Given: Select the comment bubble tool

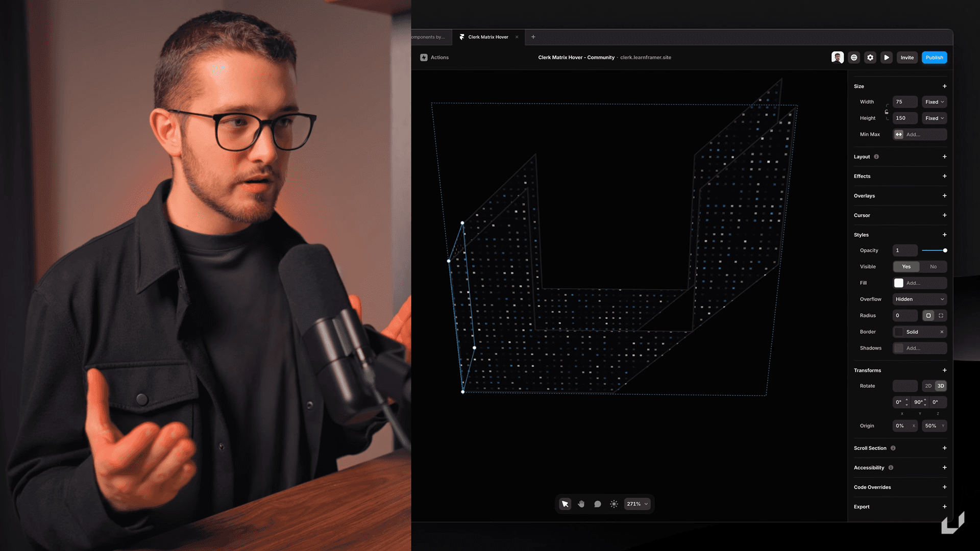Looking at the screenshot, I should [598, 504].
